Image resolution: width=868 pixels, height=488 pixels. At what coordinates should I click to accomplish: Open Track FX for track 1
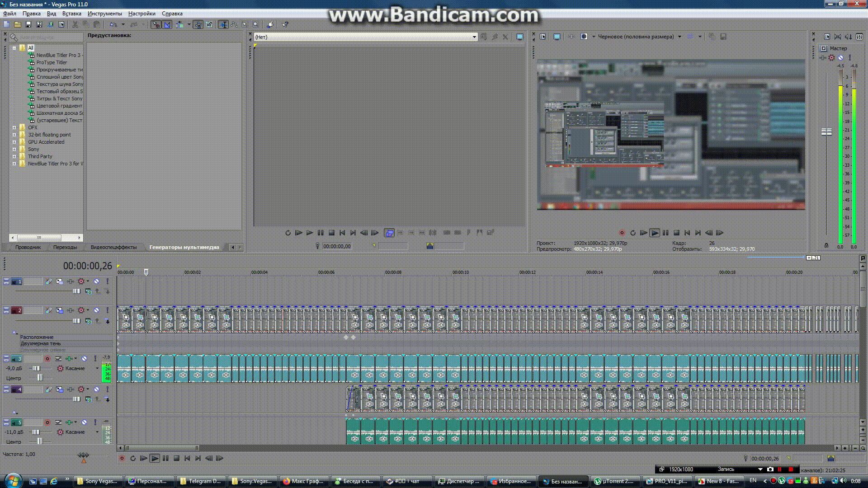(x=81, y=281)
